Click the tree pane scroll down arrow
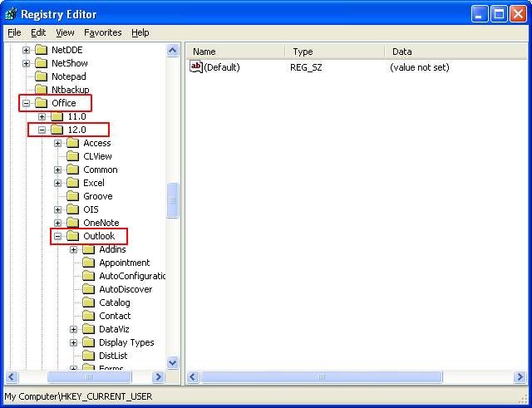This screenshot has height=408, width=532. point(172,362)
